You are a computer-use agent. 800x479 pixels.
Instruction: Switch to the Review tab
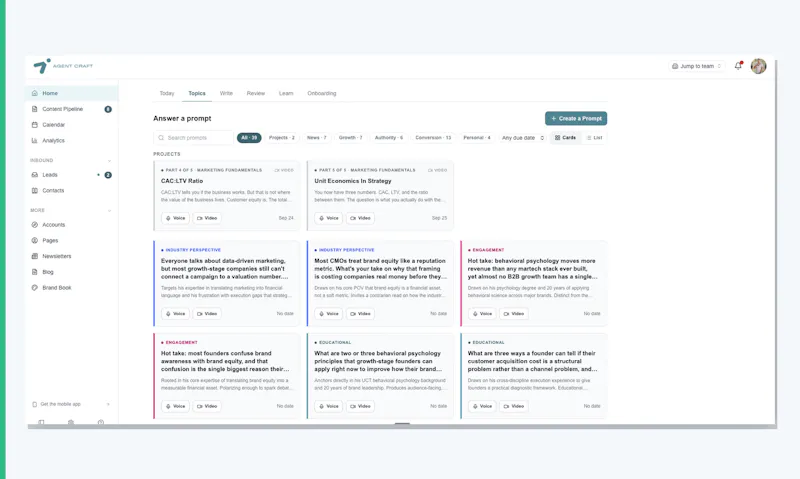(x=256, y=93)
